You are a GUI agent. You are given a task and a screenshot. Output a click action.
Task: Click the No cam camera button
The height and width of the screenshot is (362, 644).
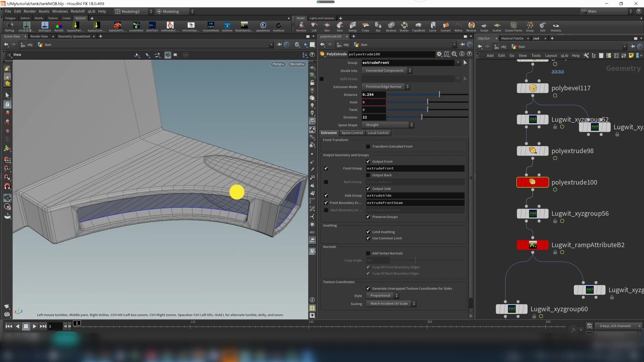point(297,64)
